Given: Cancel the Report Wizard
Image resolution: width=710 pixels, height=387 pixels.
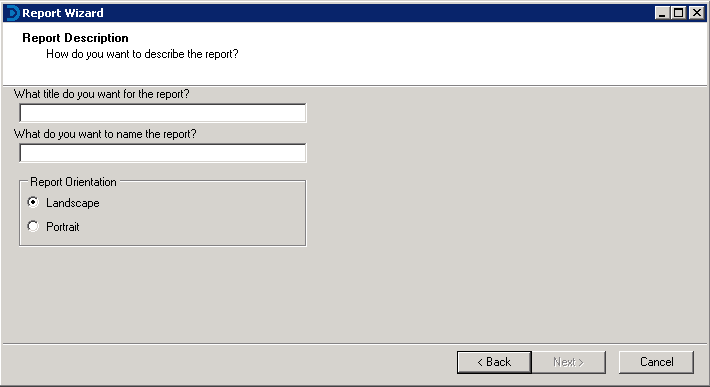Looking at the screenshot, I should [656, 362].
